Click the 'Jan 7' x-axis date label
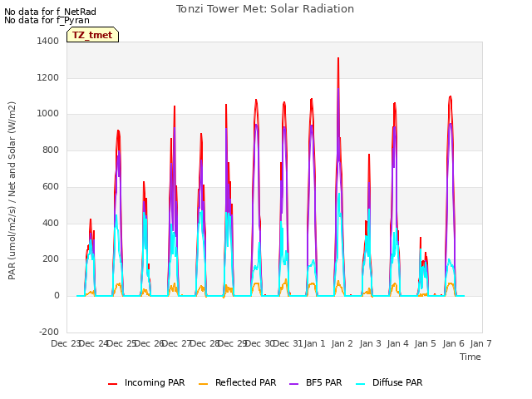The width and height of the screenshot is (532, 399). [481, 343]
